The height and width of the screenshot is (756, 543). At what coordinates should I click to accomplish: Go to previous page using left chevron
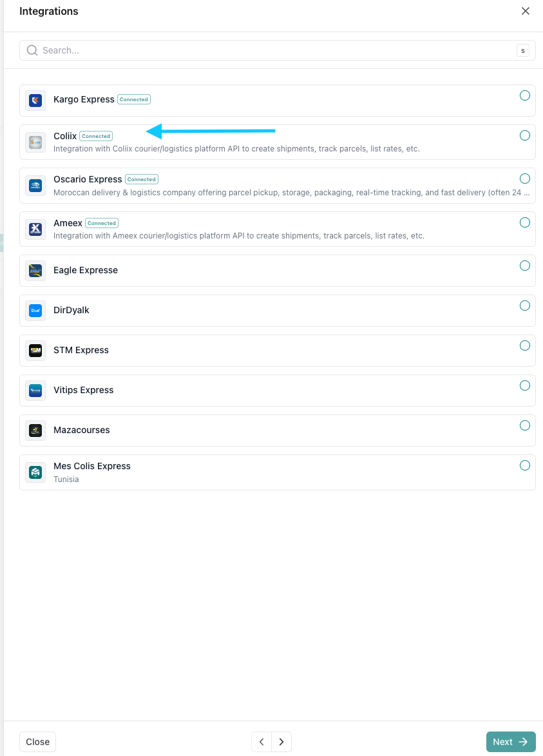pyautogui.click(x=262, y=742)
